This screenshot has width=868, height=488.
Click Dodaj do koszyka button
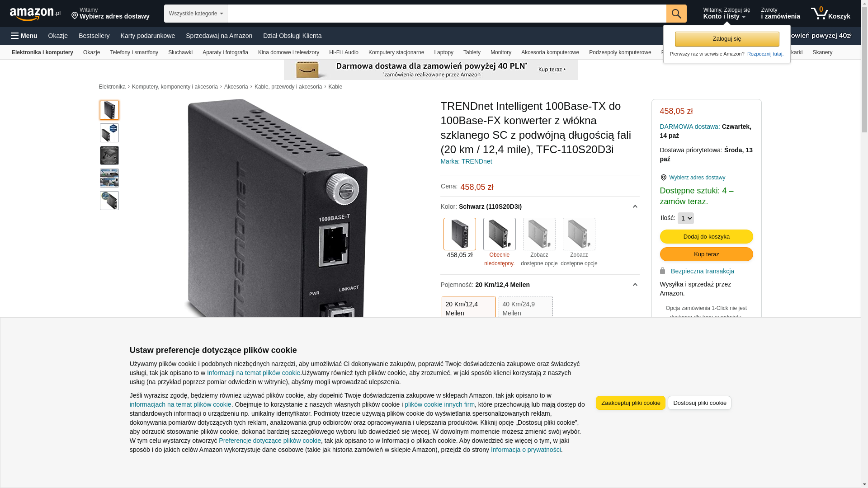point(707,237)
